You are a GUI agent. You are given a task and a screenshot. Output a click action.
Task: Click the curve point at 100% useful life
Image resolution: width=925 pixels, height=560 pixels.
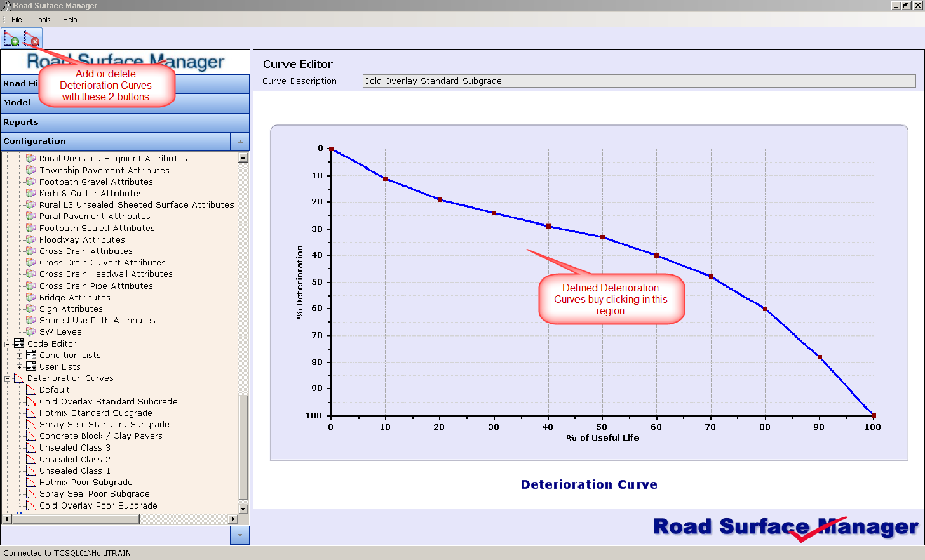874,416
